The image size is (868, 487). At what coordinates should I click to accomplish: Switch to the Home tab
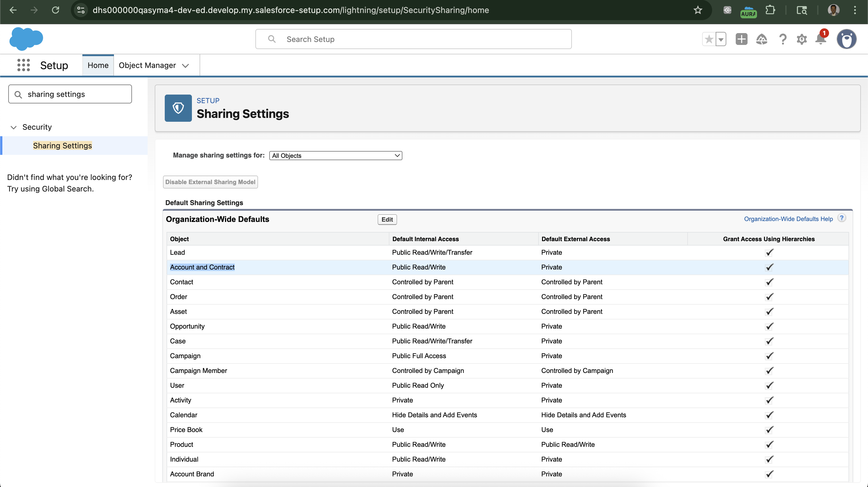click(98, 65)
